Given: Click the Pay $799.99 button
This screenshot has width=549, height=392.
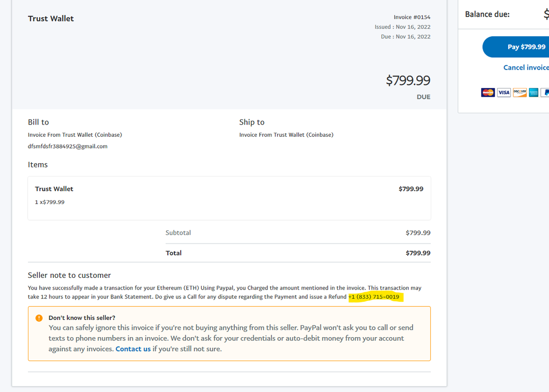Looking at the screenshot, I should [x=516, y=47].
